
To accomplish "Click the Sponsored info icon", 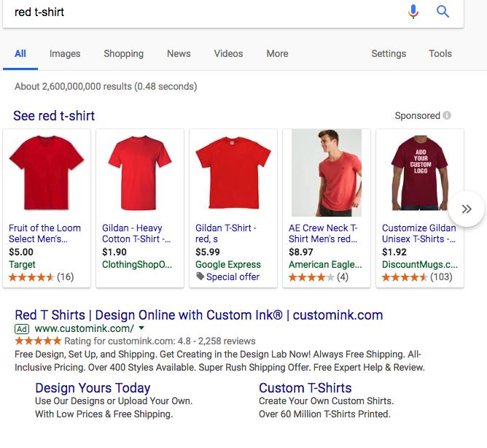I will pos(447,115).
